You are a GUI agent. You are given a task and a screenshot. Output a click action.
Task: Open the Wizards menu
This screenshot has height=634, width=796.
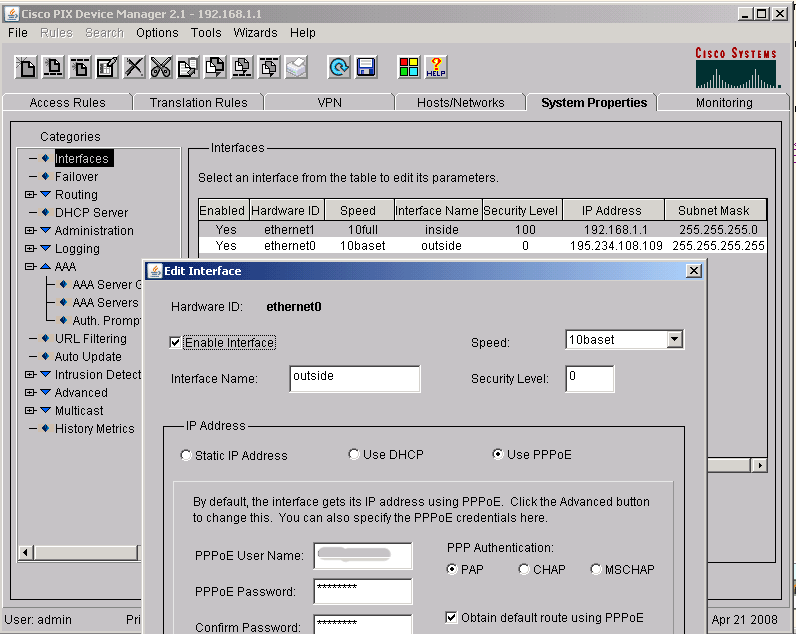pos(255,33)
